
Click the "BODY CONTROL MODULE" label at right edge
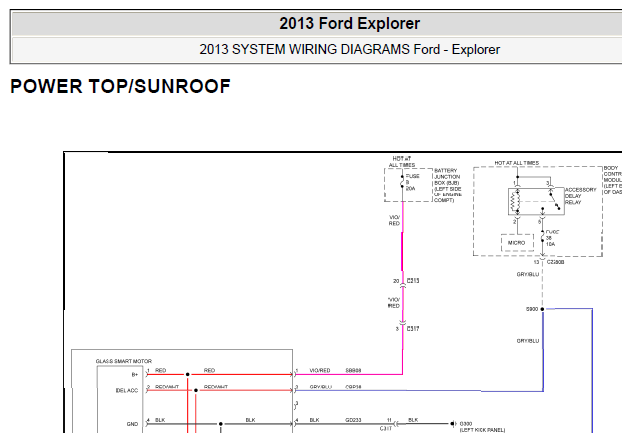(x=612, y=180)
